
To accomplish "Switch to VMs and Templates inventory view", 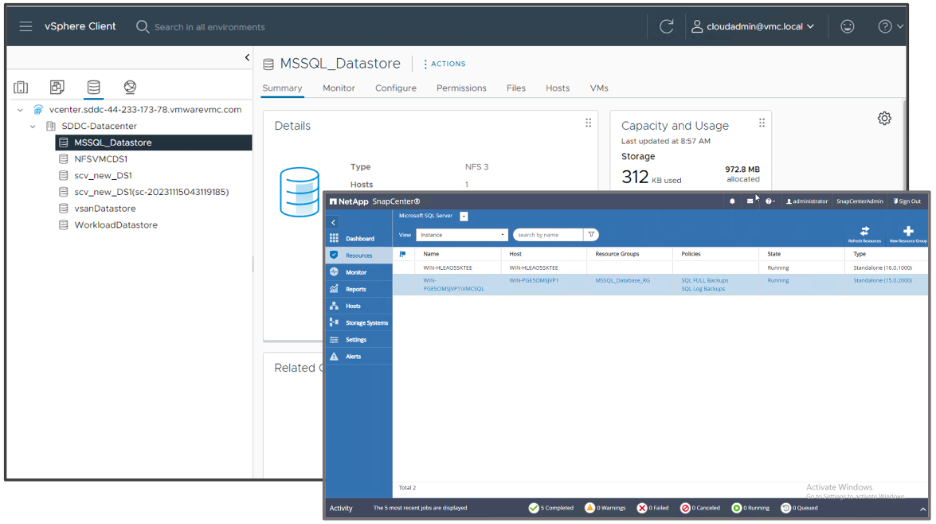I will (x=57, y=88).
